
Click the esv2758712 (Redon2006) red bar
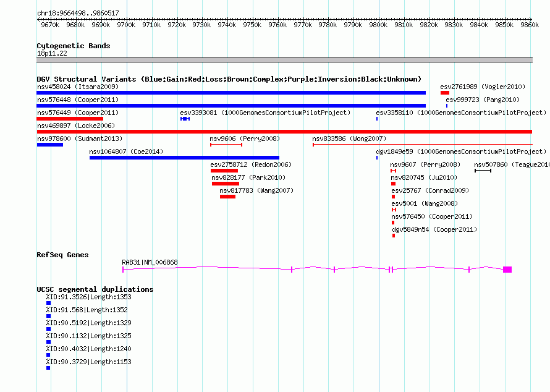(x=224, y=171)
